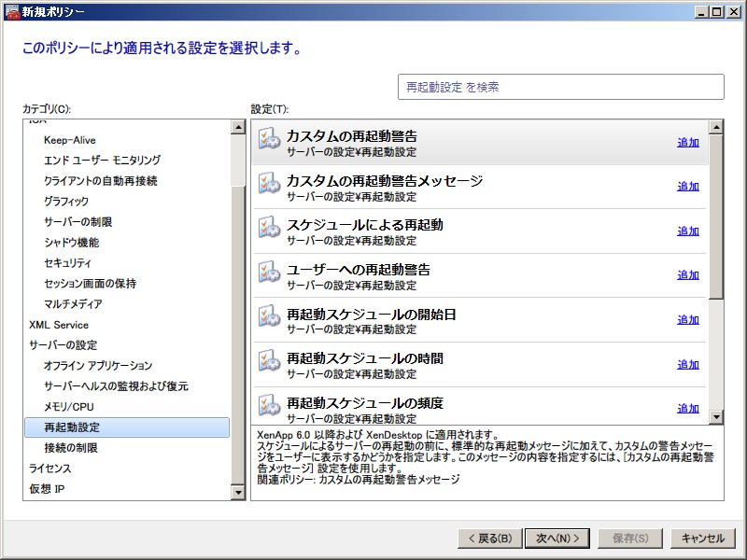Viewport: 747px width, 560px height.
Task: Select サーバーの設定 in category tree
Action: (x=63, y=345)
